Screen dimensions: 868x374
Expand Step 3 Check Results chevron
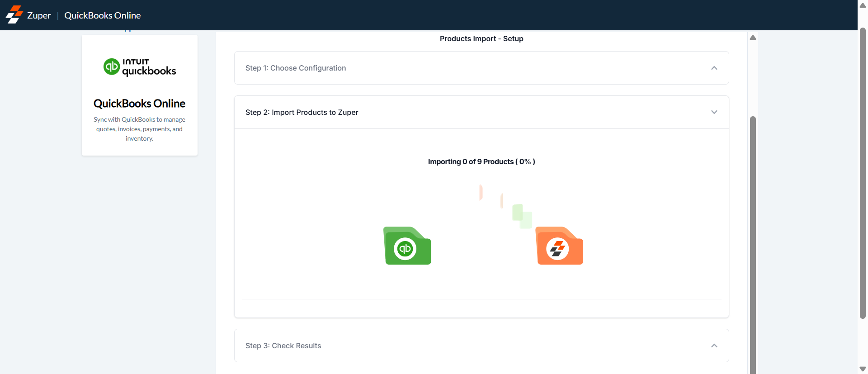point(714,346)
